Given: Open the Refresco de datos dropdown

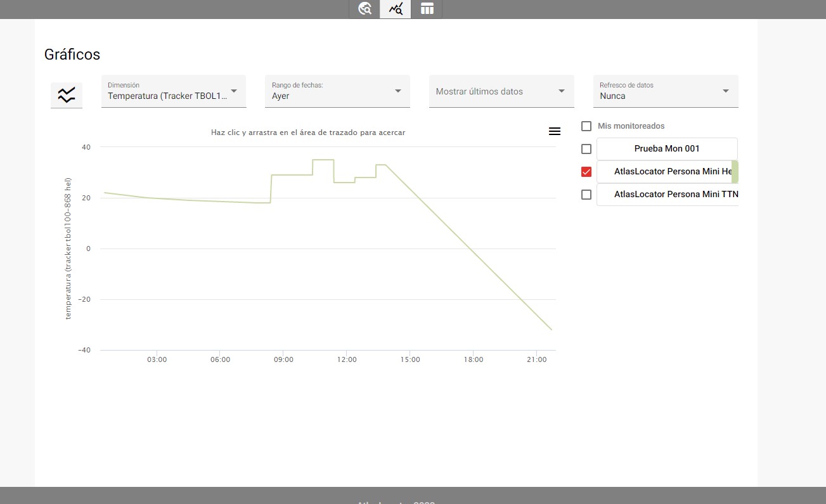Looking at the screenshot, I should click(666, 91).
